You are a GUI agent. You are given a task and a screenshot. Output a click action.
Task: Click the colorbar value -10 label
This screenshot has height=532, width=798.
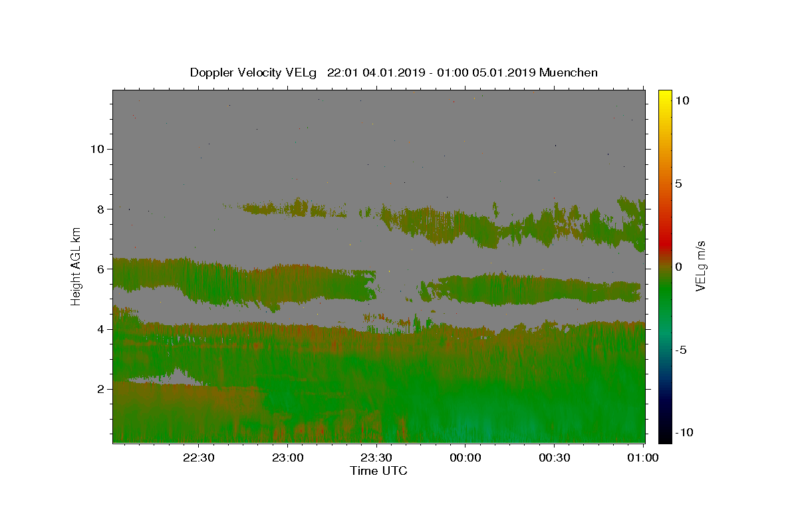tap(684, 432)
